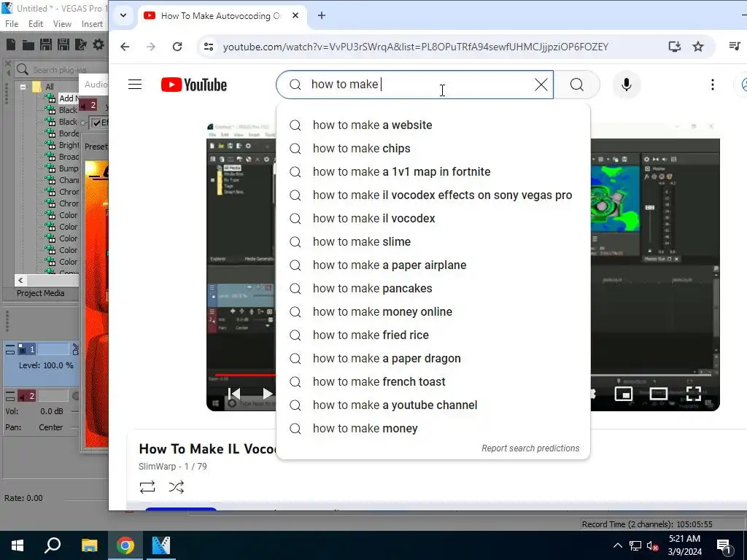This screenshot has height=560, width=747.
Task: Pick 'how to make il vocodex' suggestion
Action: click(x=433, y=218)
